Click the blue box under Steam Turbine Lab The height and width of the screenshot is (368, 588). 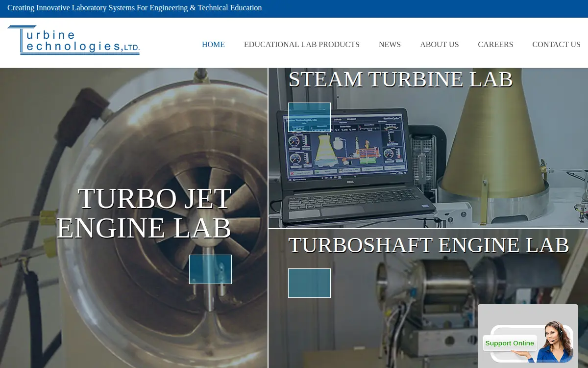coord(309,117)
